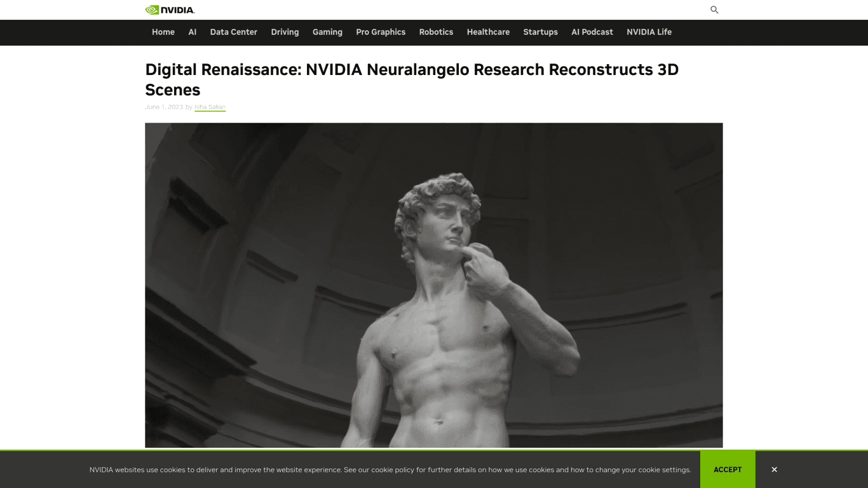This screenshot has width=868, height=488.
Task: Click author link Isha Salian
Action: click(x=210, y=107)
